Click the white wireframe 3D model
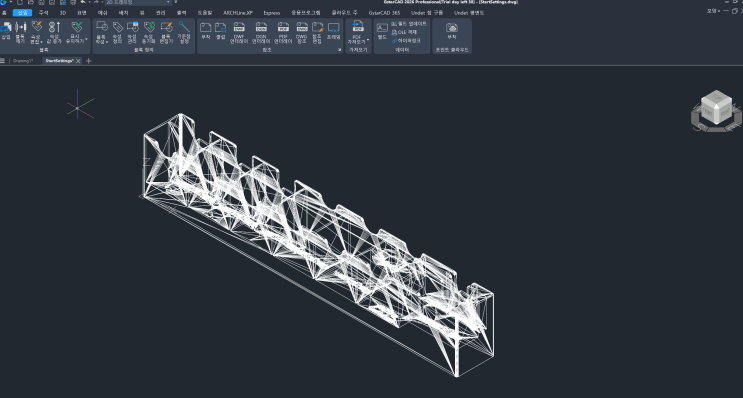The width and height of the screenshot is (743, 398). coord(317,244)
